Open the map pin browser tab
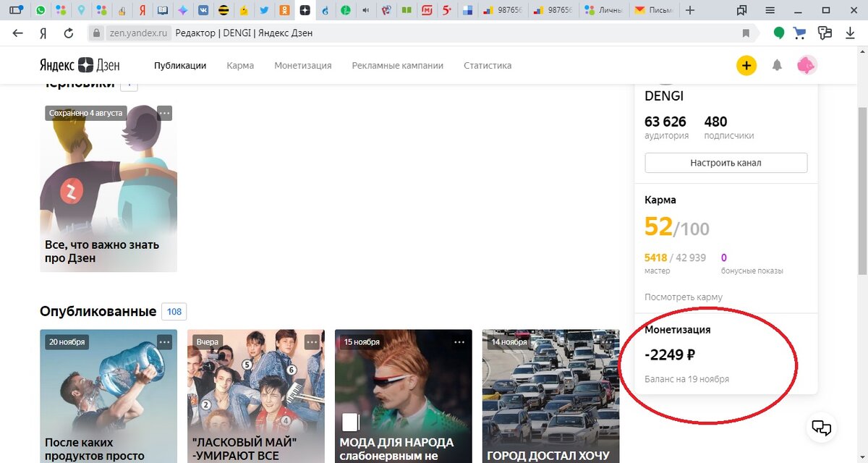This screenshot has height=463, width=868. 80,10
